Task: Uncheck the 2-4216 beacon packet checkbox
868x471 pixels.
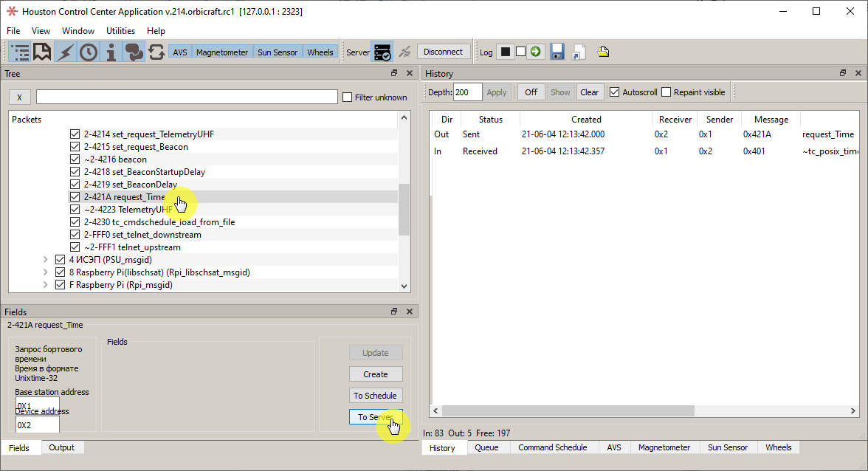Action: 75,159
